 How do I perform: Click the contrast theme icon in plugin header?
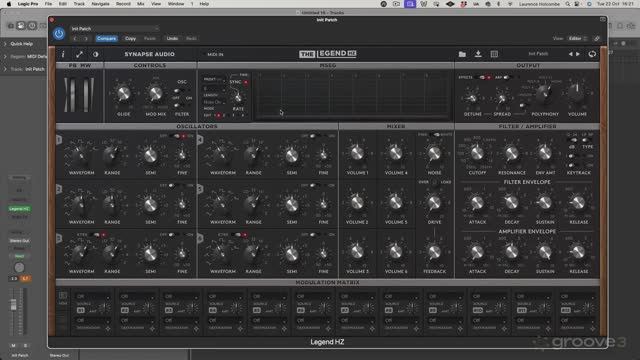(x=96, y=54)
